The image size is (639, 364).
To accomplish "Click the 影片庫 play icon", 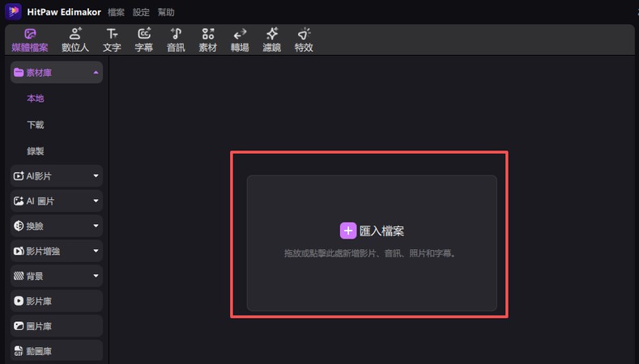I will pyautogui.click(x=19, y=301).
